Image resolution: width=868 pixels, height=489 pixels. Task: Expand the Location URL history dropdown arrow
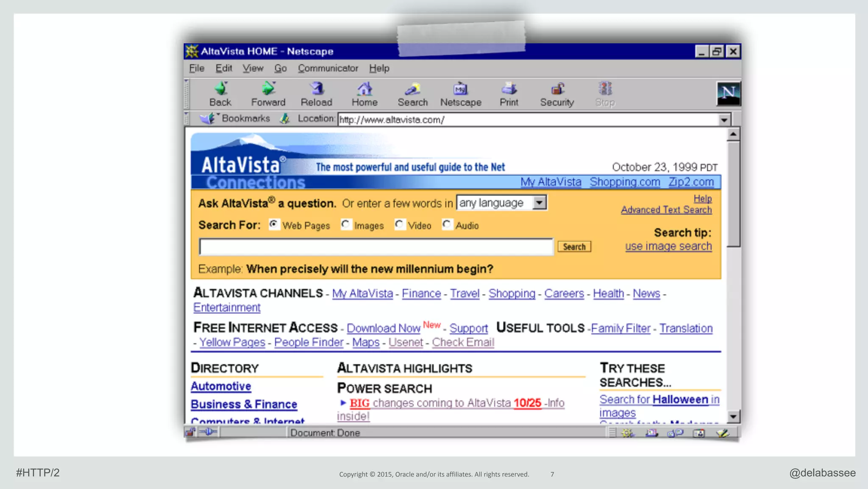coord(724,120)
